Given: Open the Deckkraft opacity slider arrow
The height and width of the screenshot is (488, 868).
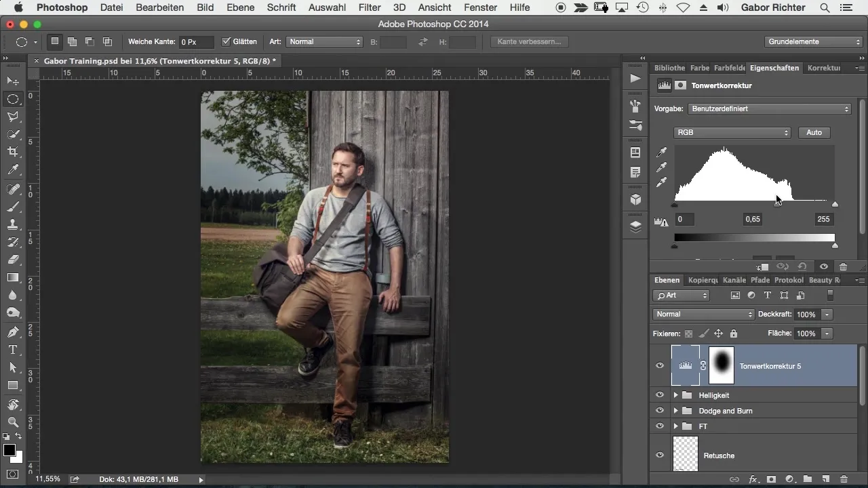Looking at the screenshot, I should (x=827, y=314).
